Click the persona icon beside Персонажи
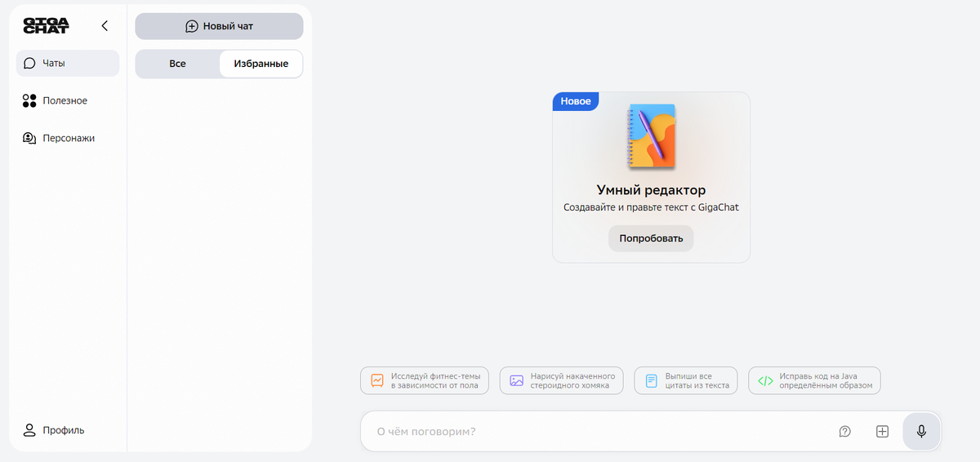The width and height of the screenshot is (980, 462). point(29,138)
